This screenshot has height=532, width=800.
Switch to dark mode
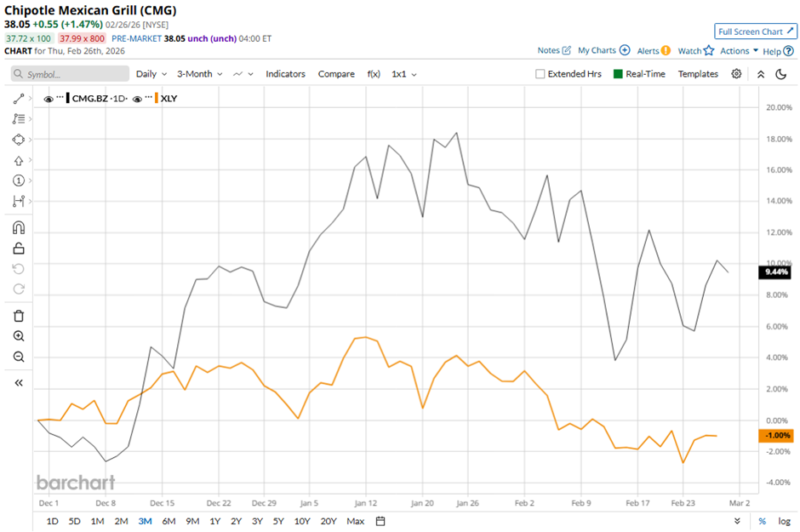780,74
